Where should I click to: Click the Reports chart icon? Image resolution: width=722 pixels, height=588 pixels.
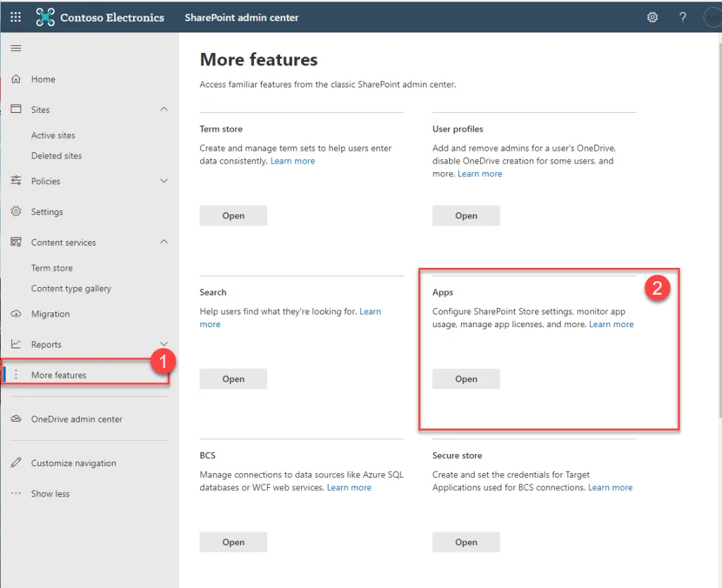[16, 344]
